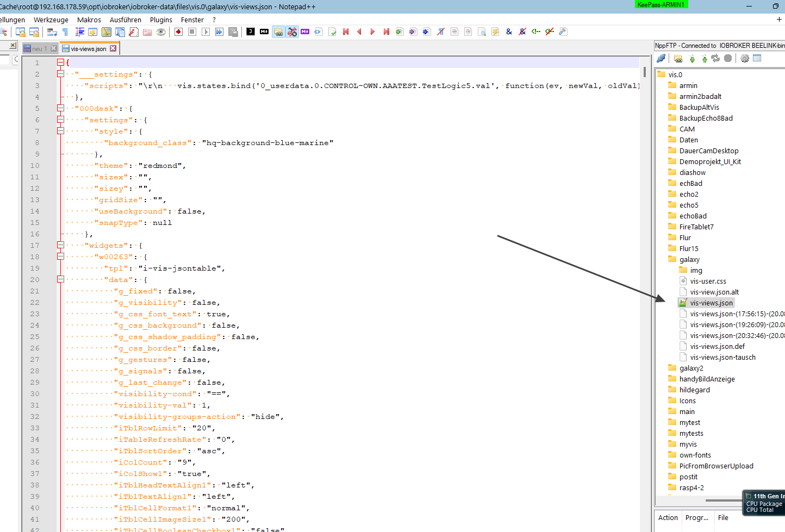Select the vis-views.json-tausch file
The width and height of the screenshot is (785, 532).
(x=722, y=357)
